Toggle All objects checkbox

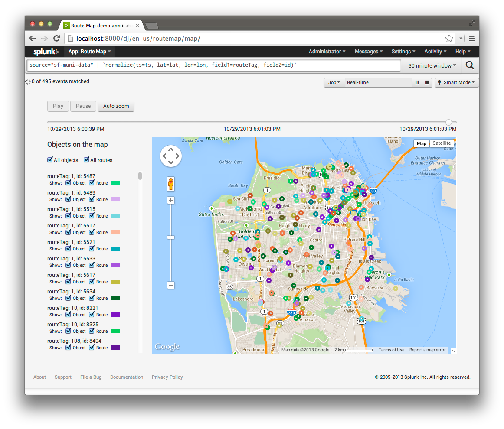coord(50,159)
